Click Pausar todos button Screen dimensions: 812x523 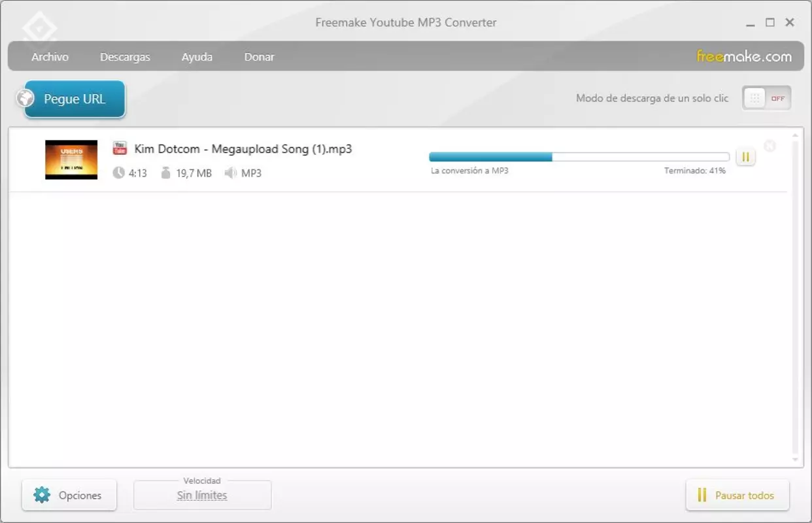(x=737, y=495)
